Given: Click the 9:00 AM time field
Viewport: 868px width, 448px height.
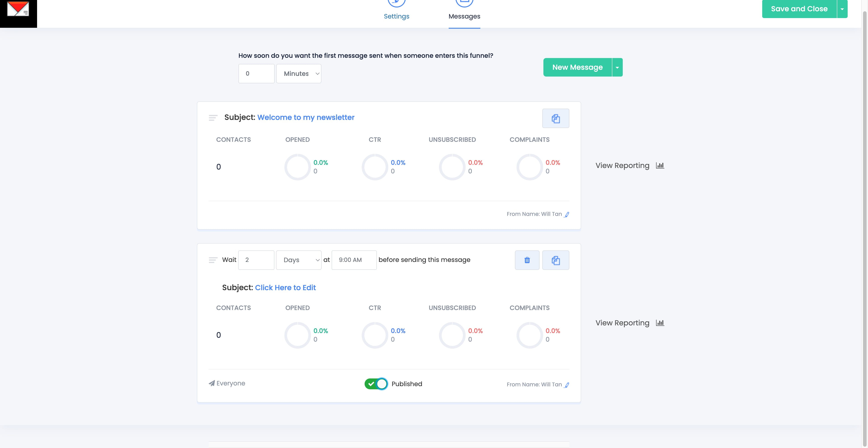Looking at the screenshot, I should point(354,260).
